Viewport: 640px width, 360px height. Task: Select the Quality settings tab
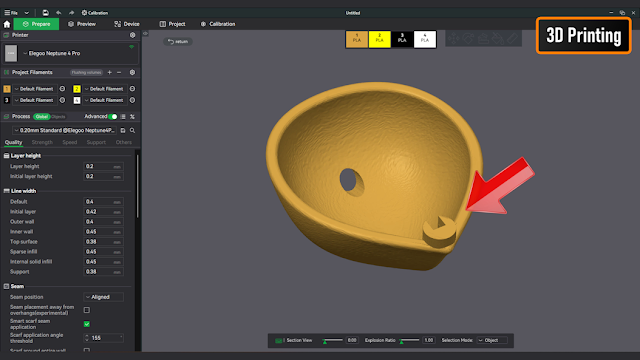point(13,142)
